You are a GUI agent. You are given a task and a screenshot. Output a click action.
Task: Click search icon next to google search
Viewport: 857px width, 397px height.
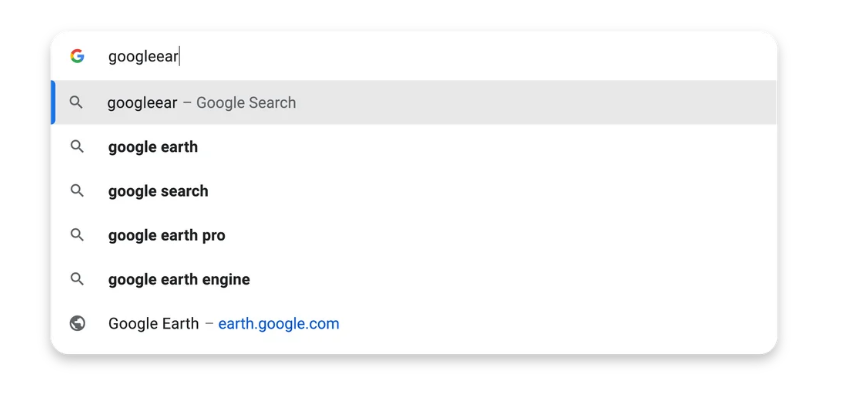77,191
